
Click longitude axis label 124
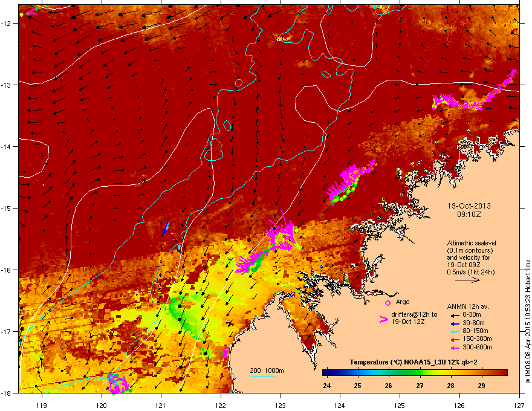tap(340, 405)
